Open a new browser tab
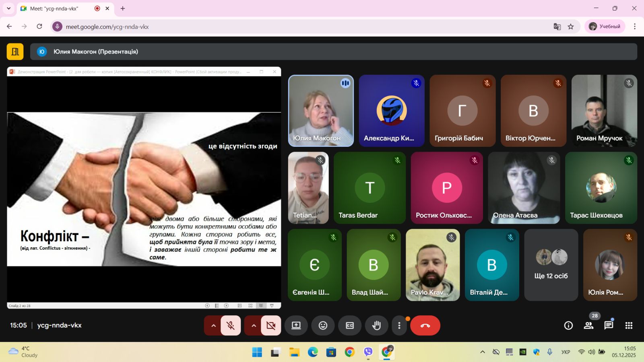 point(123,8)
